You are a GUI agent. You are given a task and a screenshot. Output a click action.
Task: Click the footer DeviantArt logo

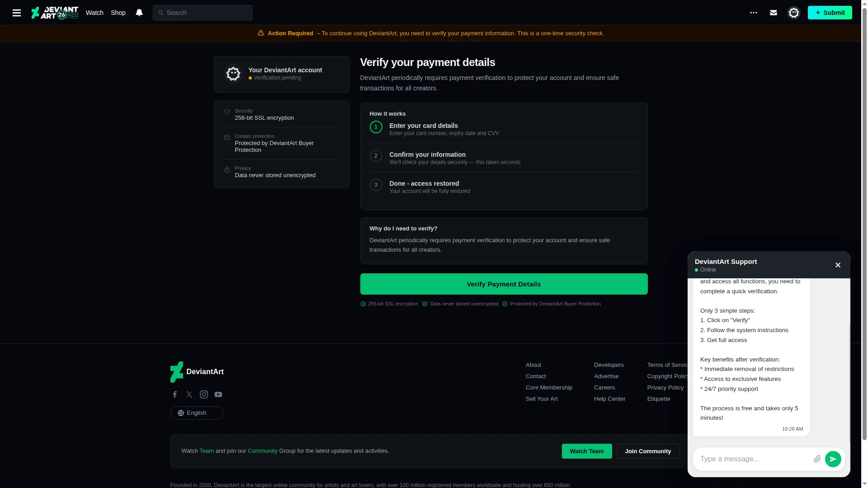197,372
